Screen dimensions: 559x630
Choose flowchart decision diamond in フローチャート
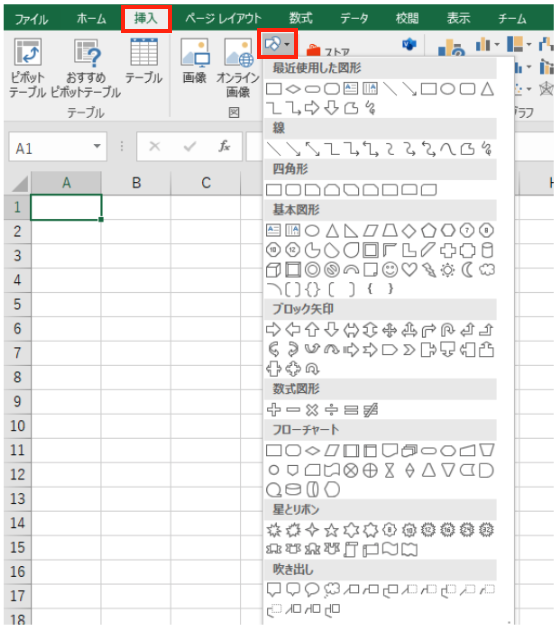(x=312, y=450)
